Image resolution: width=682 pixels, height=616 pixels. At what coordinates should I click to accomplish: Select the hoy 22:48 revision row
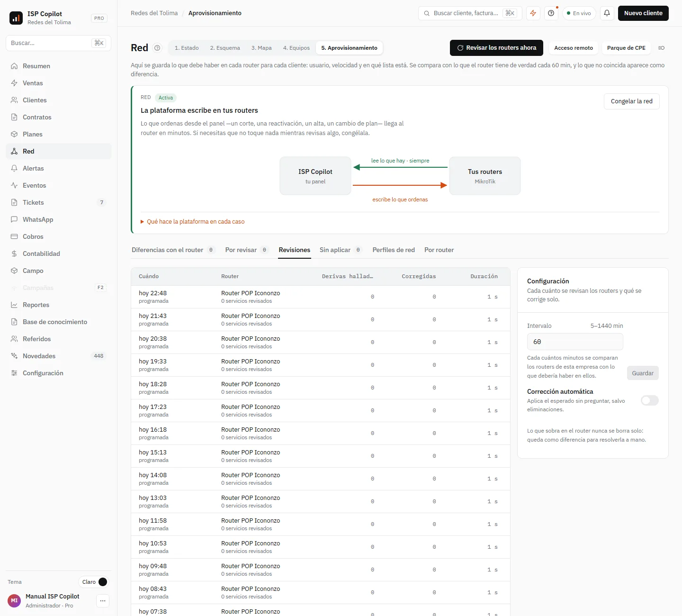321,297
